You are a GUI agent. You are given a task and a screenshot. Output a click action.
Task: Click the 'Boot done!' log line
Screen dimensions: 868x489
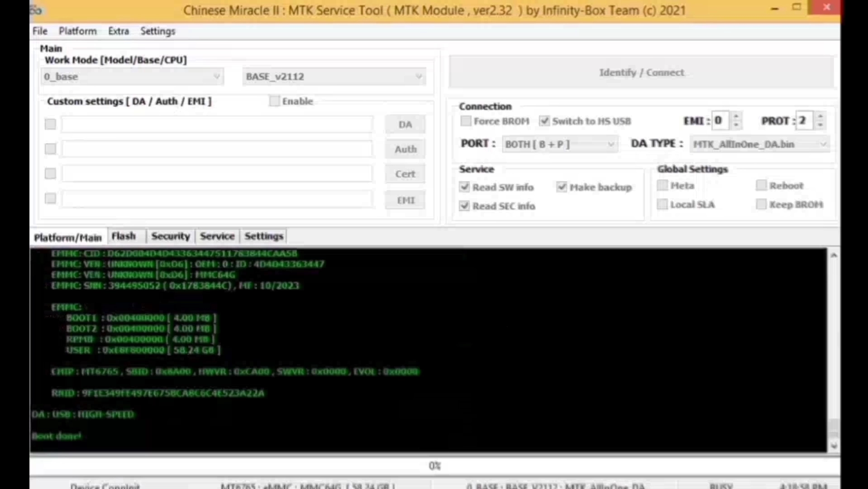57,436
